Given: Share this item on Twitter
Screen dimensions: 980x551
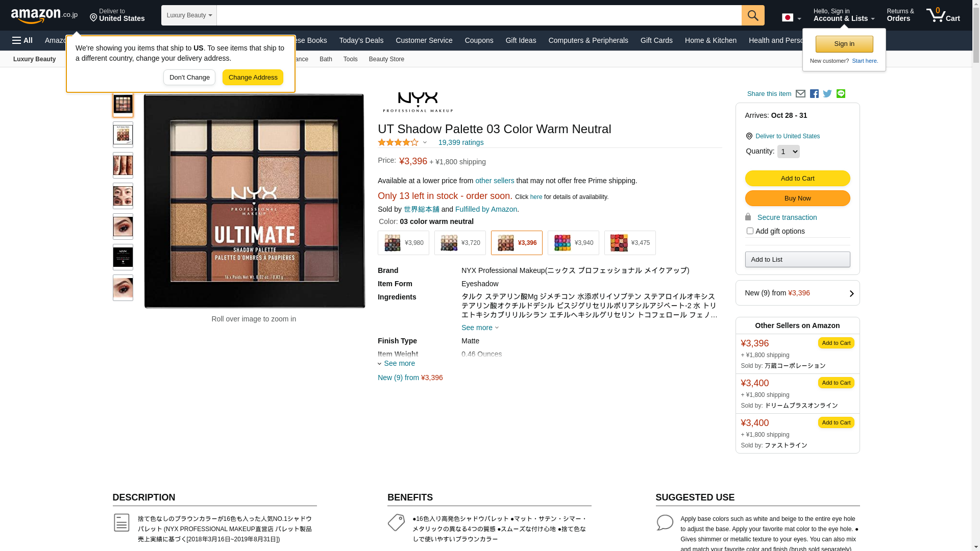Looking at the screenshot, I should point(827,94).
